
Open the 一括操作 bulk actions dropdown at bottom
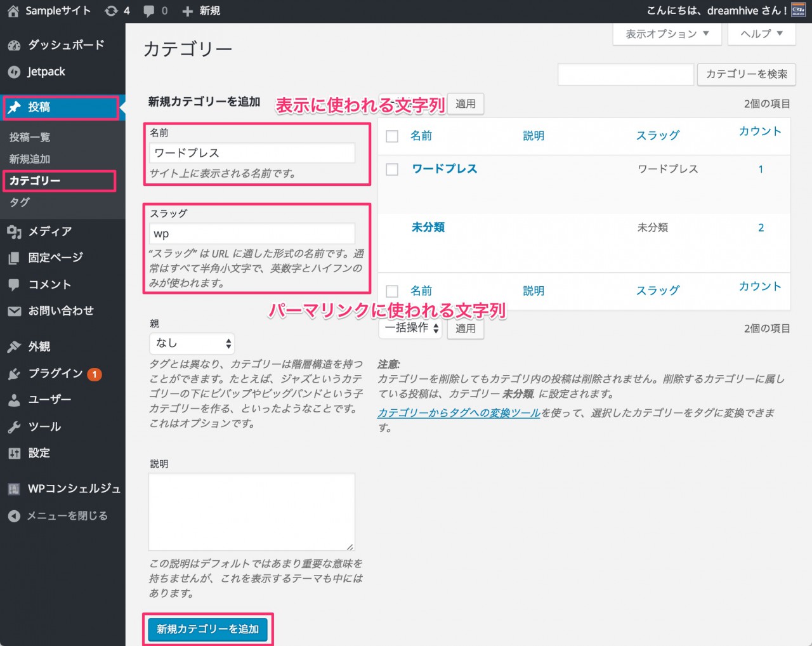coord(411,328)
